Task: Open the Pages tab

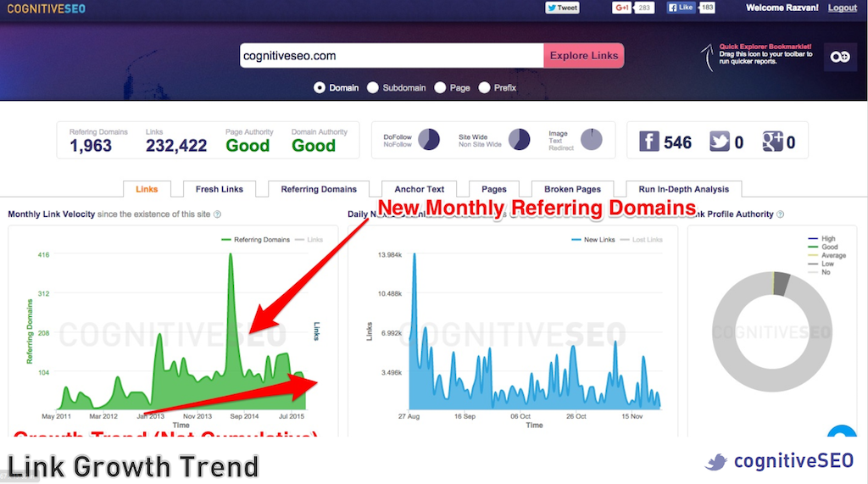Action: pyautogui.click(x=494, y=189)
